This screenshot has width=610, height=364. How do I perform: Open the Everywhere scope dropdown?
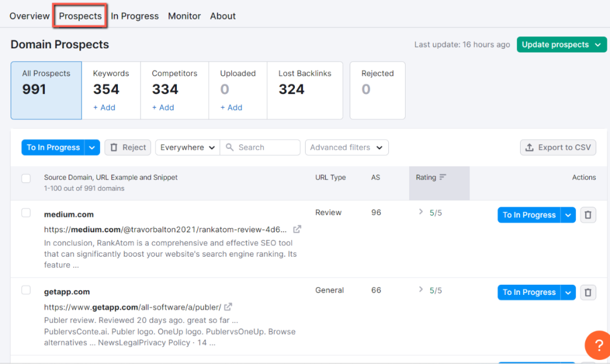(x=188, y=147)
